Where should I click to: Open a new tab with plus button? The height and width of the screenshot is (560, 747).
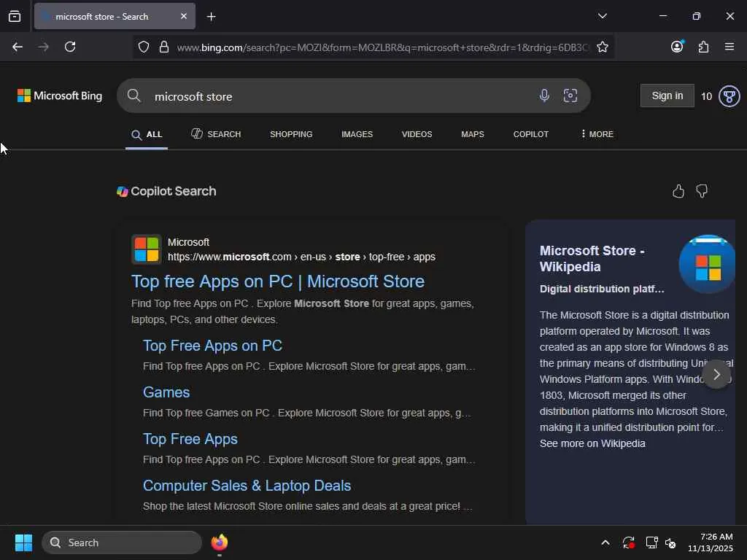pos(211,17)
